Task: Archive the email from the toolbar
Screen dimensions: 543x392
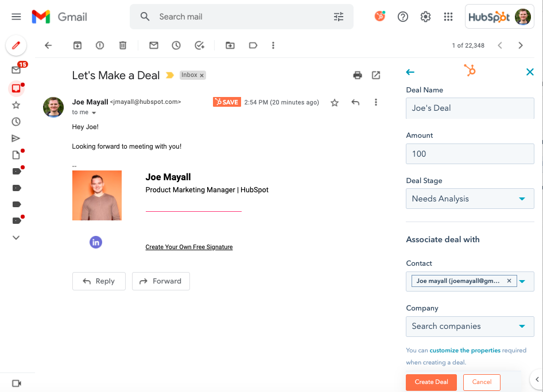Action: (77, 45)
